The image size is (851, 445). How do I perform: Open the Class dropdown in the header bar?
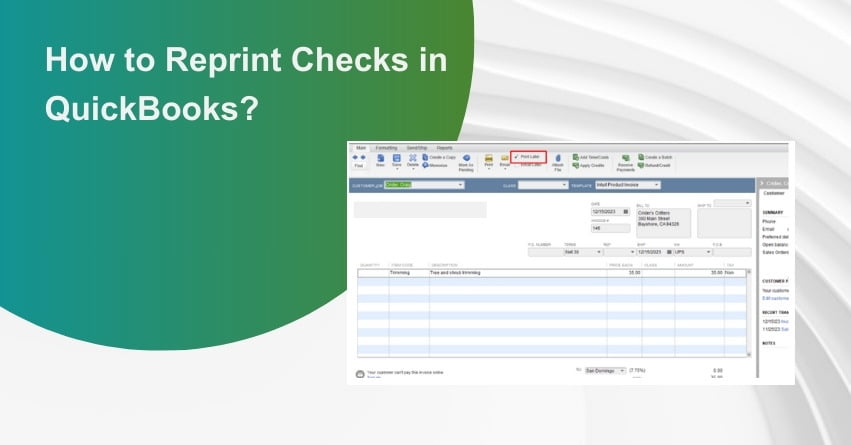pyautogui.click(x=564, y=185)
